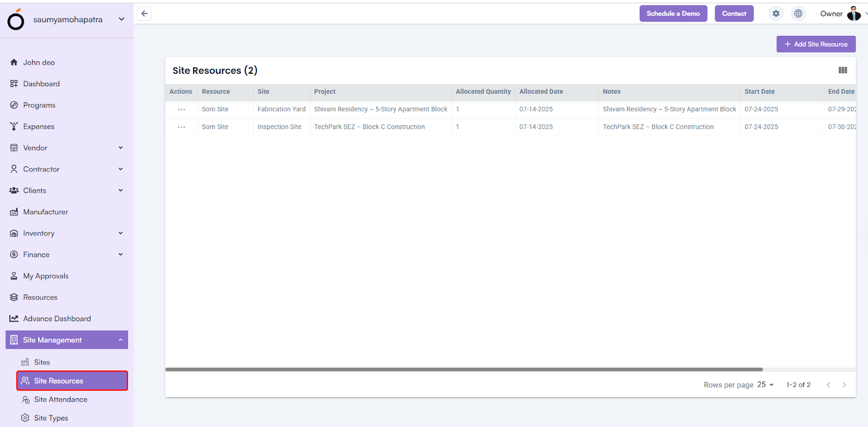Click the Owner label in the header
The image size is (868, 427).
click(831, 14)
